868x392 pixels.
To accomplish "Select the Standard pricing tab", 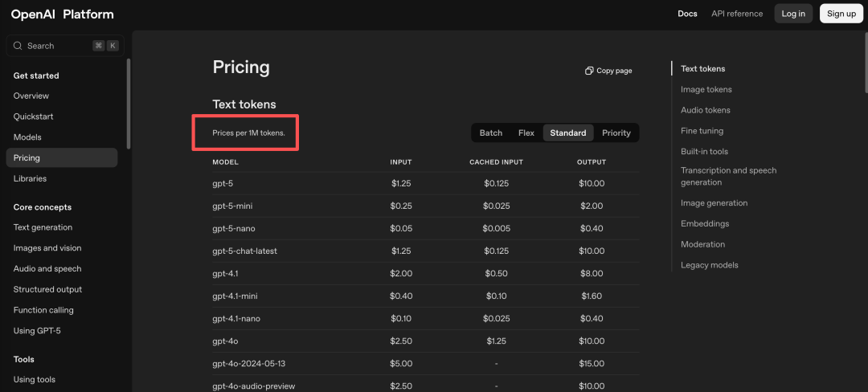I will click(x=568, y=133).
